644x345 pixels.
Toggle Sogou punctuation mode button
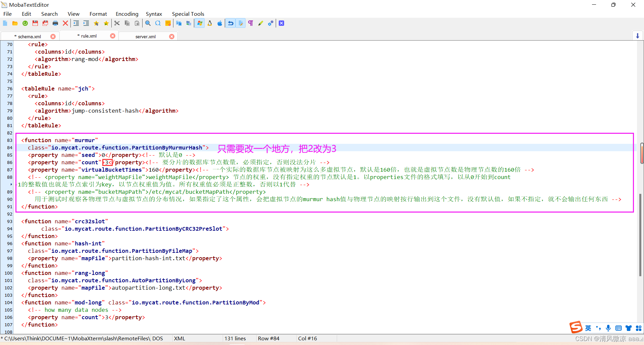(x=598, y=328)
